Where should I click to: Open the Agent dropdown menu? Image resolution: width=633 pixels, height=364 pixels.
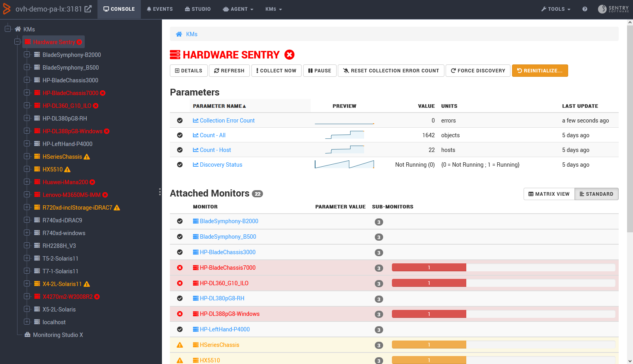tap(238, 9)
